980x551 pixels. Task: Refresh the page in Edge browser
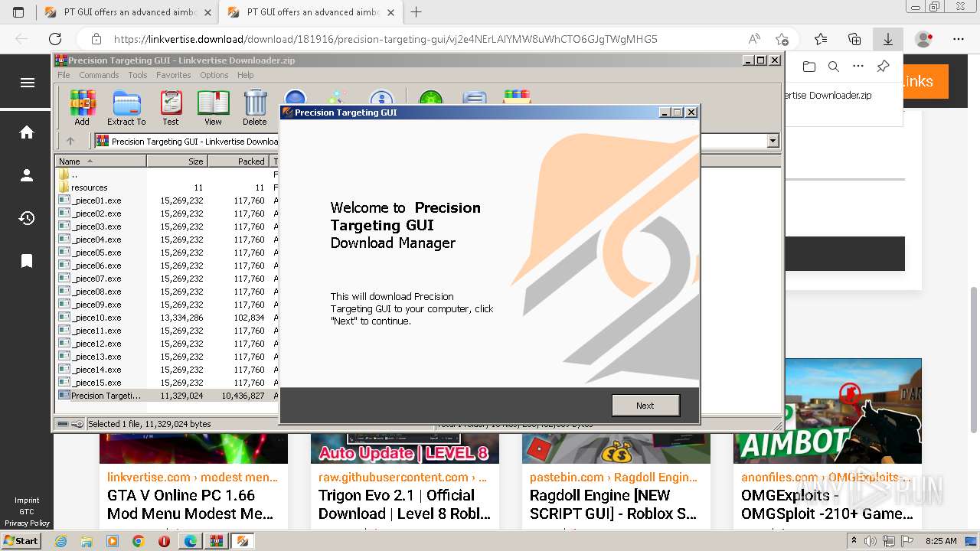pos(55,39)
